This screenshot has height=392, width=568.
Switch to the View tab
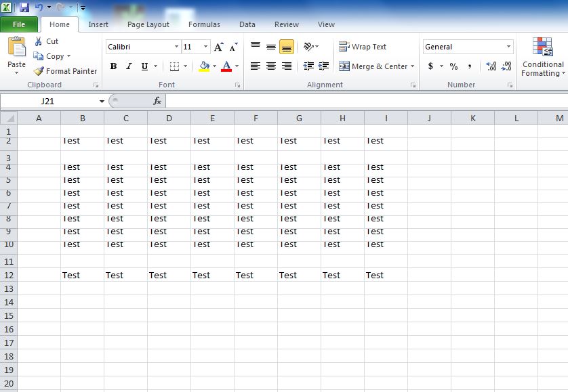tap(326, 24)
